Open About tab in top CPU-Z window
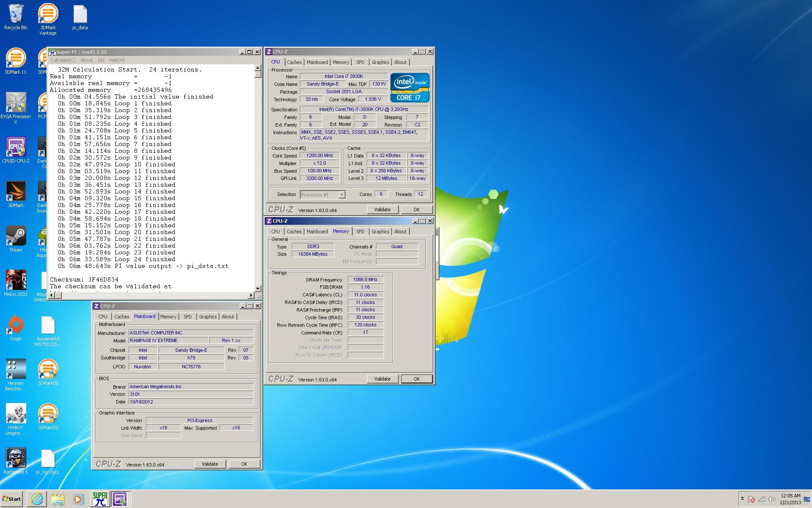This screenshot has width=812, height=508. (x=400, y=62)
